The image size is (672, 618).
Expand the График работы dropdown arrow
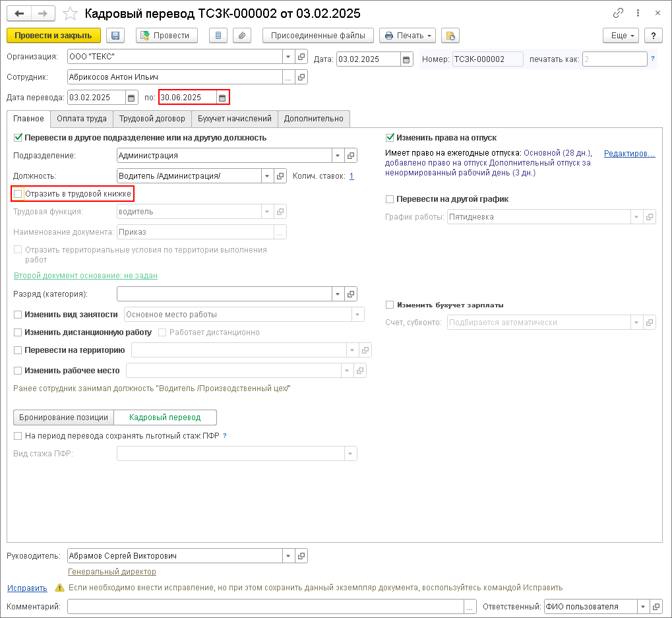tap(636, 217)
